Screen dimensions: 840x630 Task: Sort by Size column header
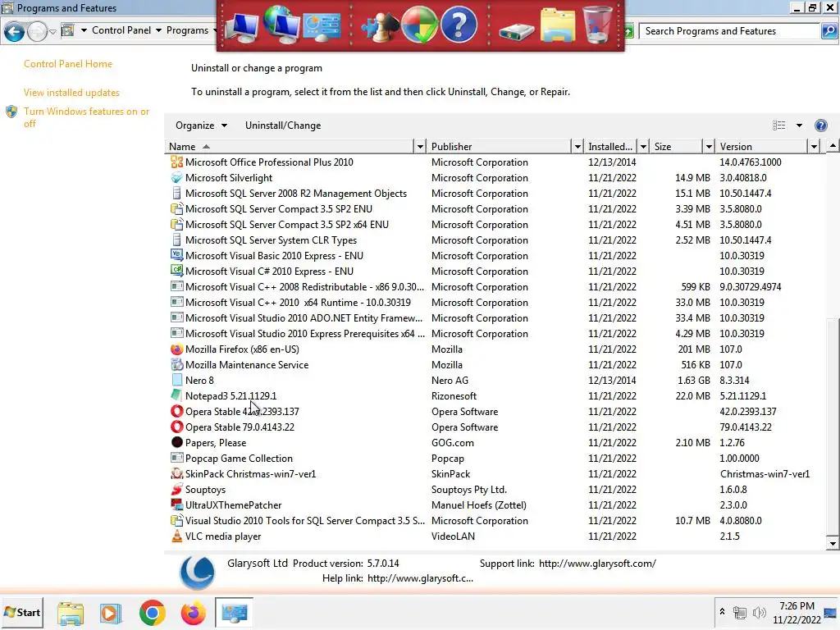pos(677,146)
